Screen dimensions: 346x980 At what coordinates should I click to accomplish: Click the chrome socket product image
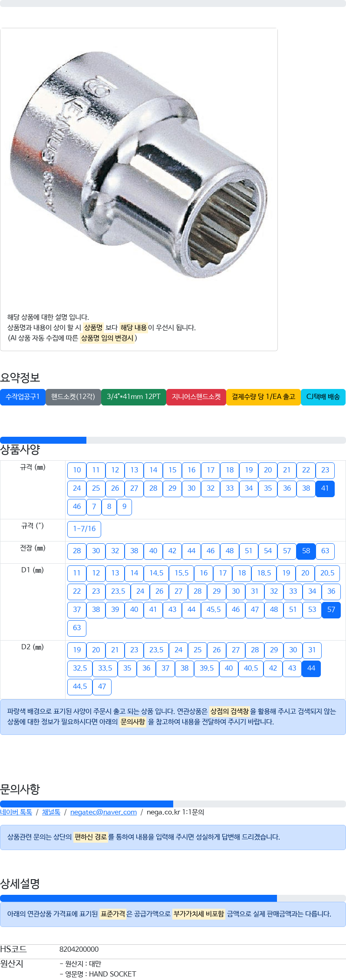point(139,165)
